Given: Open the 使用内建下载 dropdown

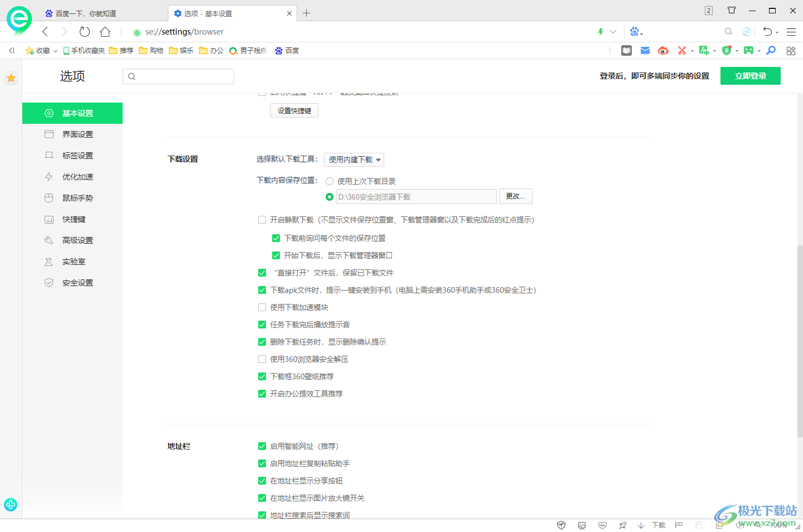Looking at the screenshot, I should (354, 159).
